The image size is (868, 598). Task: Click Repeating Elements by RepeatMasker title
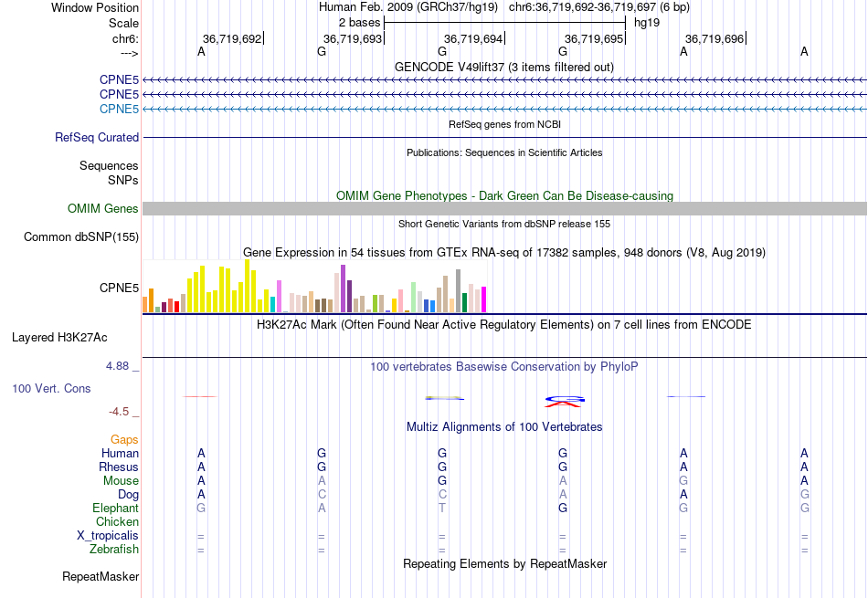click(504, 563)
